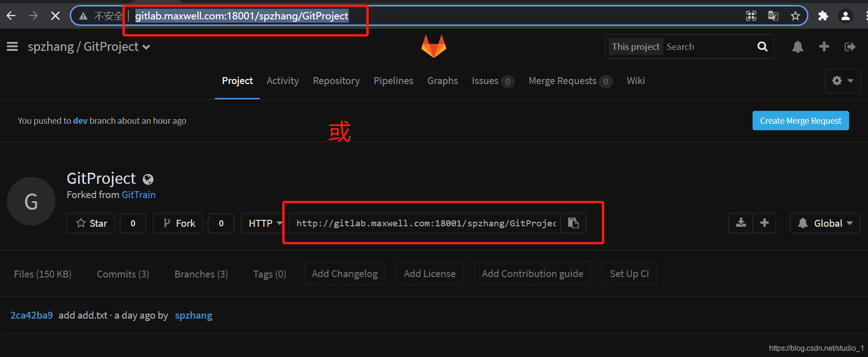Star the GitProject repository
The width and height of the screenshot is (868, 357).
91,223
